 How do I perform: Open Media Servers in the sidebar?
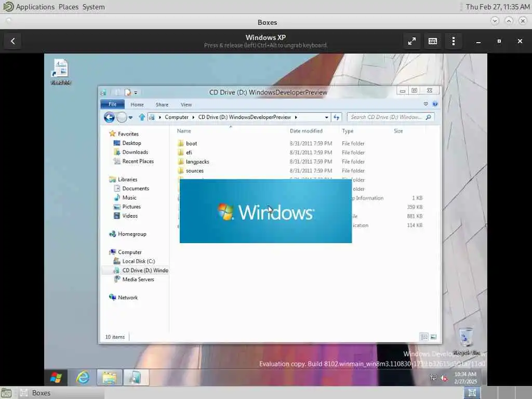[x=138, y=279]
